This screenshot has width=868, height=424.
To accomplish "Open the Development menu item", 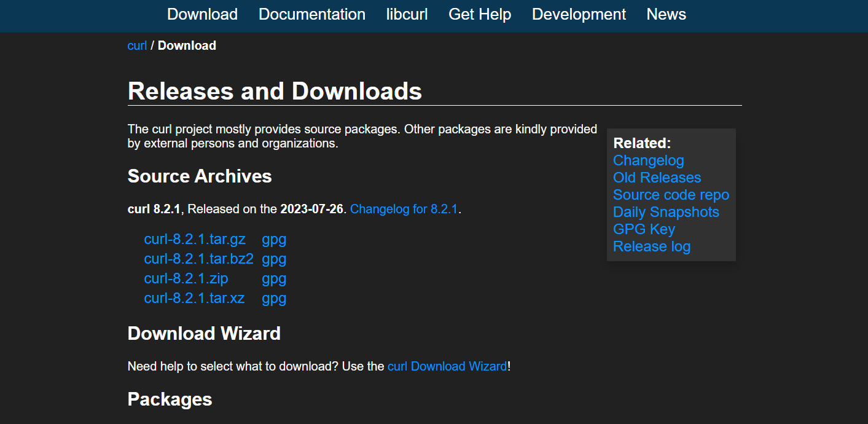I will 579,14.
